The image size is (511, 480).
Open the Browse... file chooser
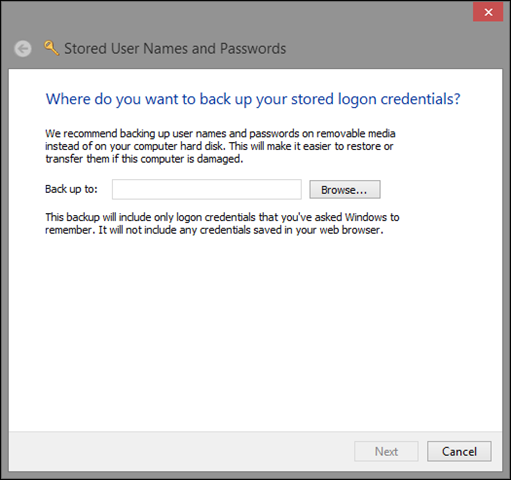(x=345, y=190)
